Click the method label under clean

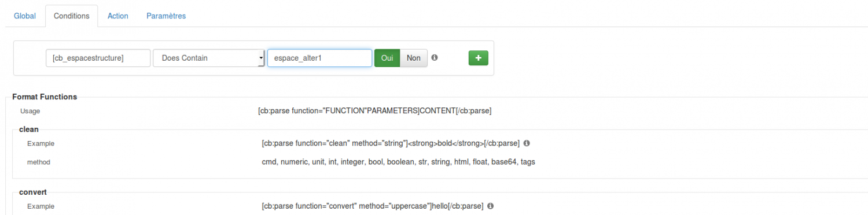(39, 162)
